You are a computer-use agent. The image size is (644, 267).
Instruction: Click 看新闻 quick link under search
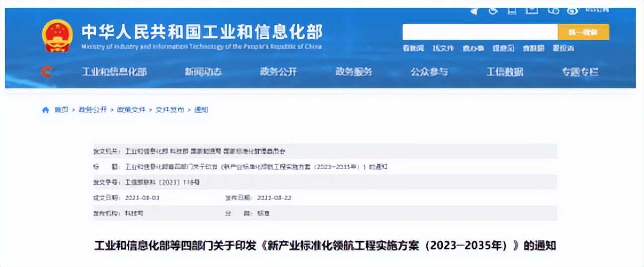point(413,48)
